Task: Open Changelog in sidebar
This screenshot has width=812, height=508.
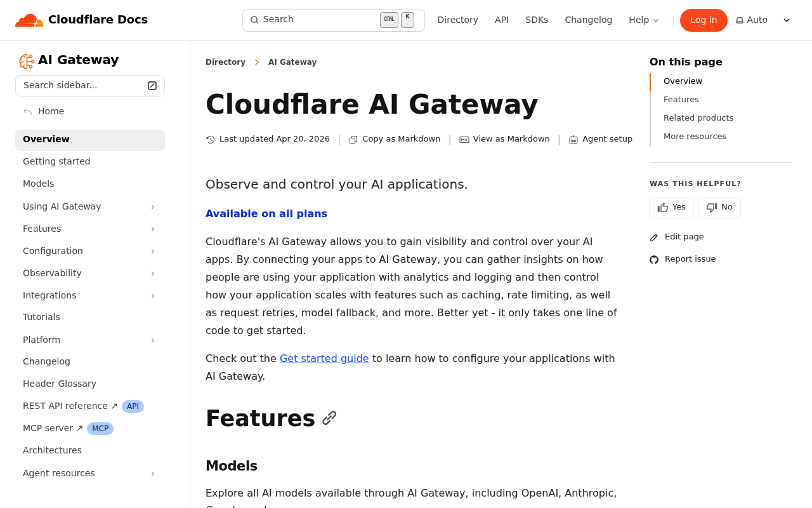Action: (x=90, y=361)
